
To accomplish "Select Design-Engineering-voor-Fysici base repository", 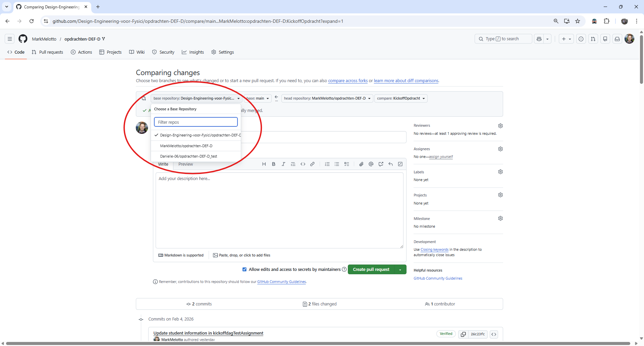I will point(196,135).
